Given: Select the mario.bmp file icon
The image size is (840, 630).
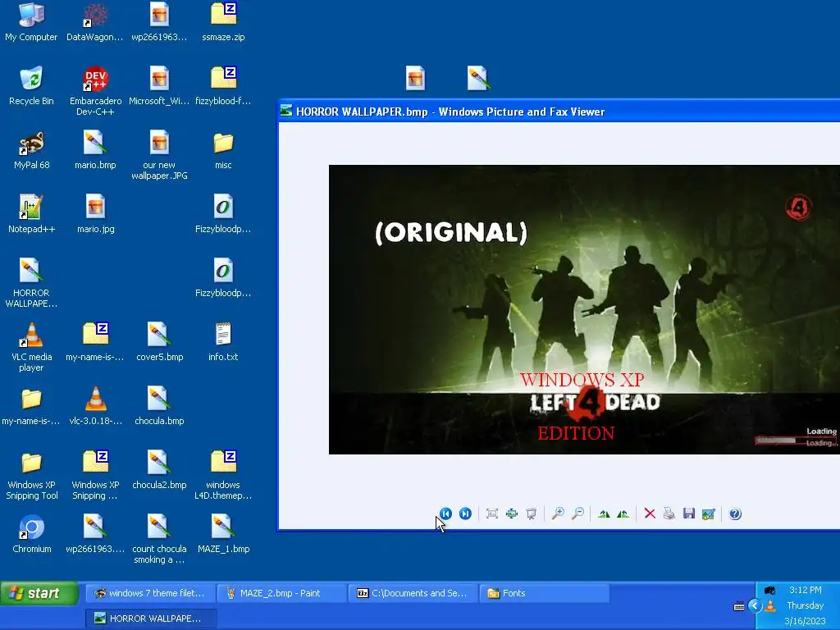Looking at the screenshot, I should tap(95, 150).
